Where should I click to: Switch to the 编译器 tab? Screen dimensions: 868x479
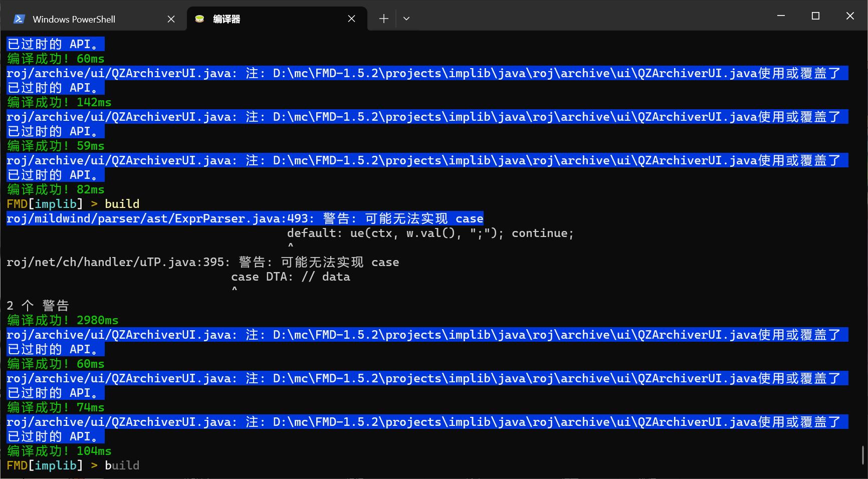[x=277, y=19]
